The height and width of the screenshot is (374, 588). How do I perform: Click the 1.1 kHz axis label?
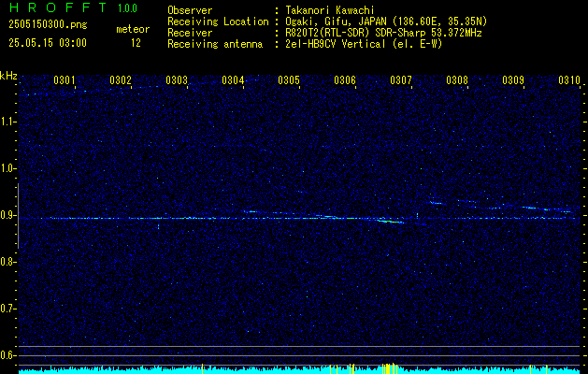(8, 122)
